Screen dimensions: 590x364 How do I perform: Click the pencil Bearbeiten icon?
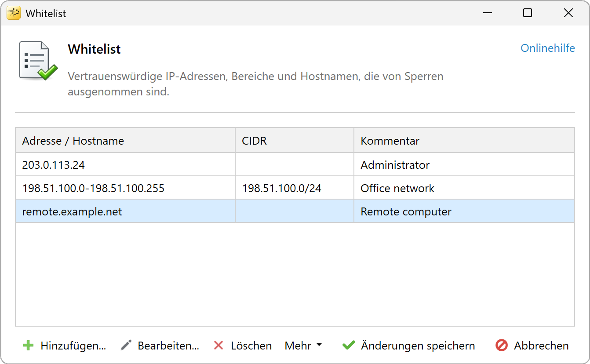click(x=126, y=346)
